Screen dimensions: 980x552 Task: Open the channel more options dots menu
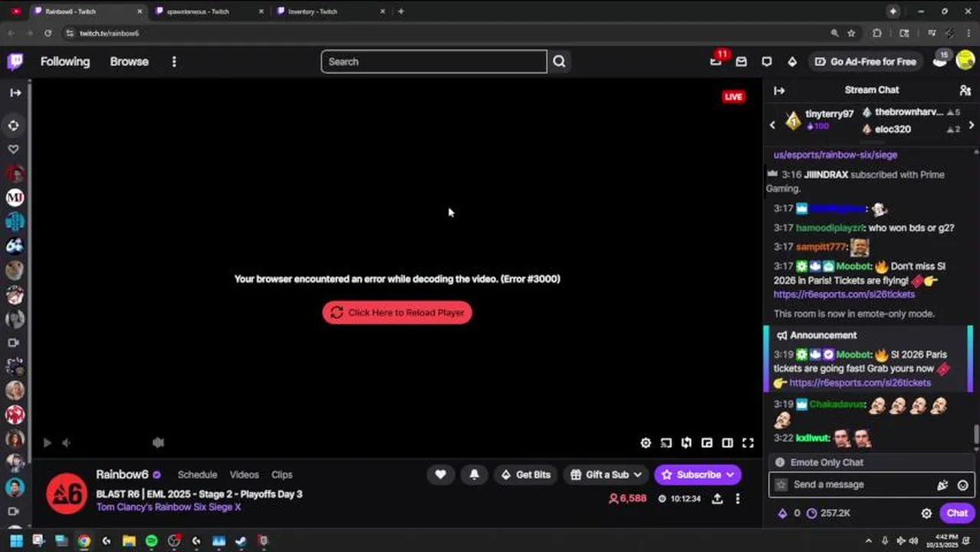(x=738, y=499)
